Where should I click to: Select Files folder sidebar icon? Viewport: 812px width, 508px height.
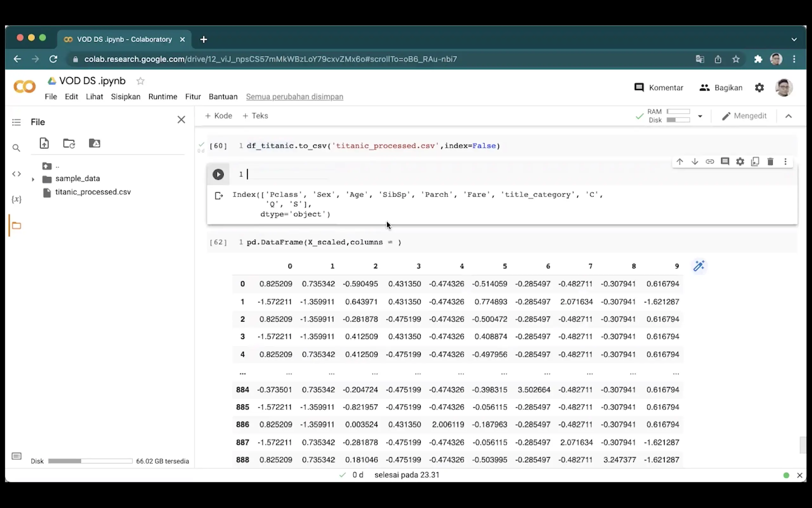click(x=16, y=225)
